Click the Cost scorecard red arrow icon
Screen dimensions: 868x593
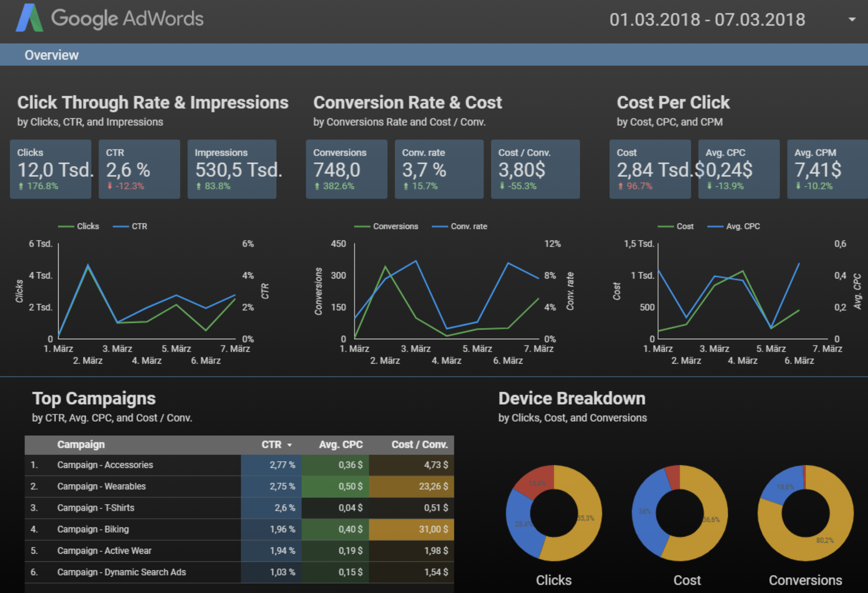(620, 186)
